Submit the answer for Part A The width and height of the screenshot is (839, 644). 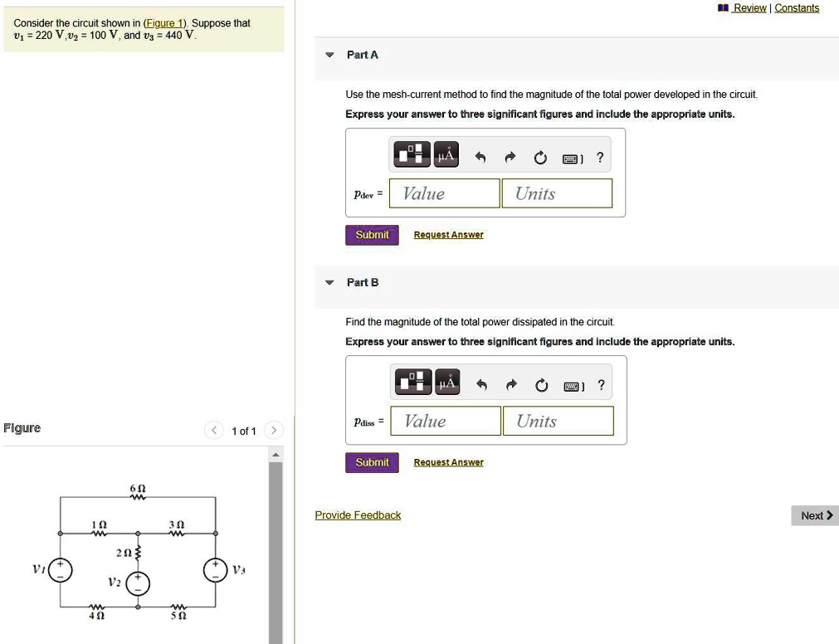point(371,234)
